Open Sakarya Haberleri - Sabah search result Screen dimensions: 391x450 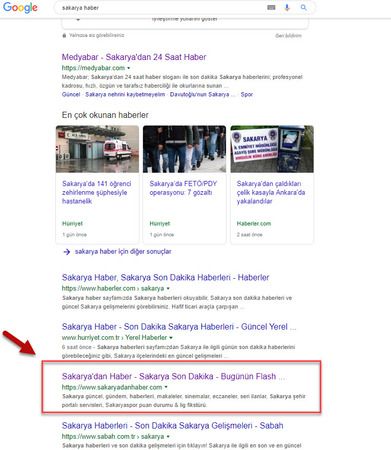(x=173, y=426)
